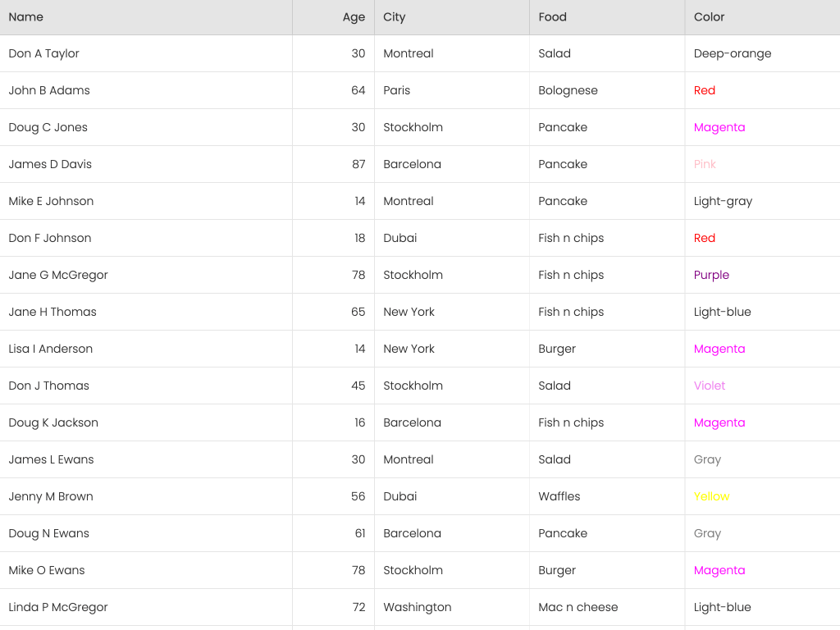Sort the table by Name column header
The height and width of the screenshot is (630, 840).
click(x=26, y=17)
